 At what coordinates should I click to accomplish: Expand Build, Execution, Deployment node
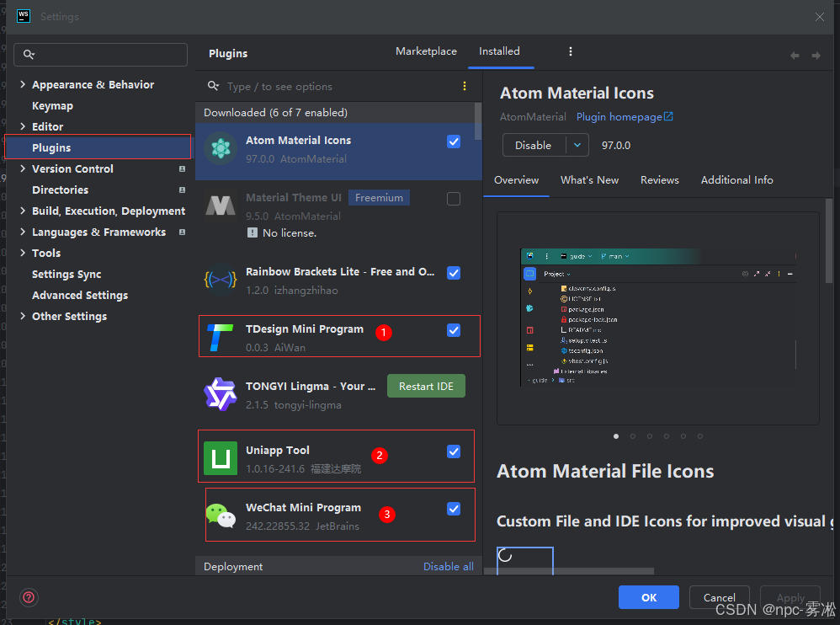23,211
